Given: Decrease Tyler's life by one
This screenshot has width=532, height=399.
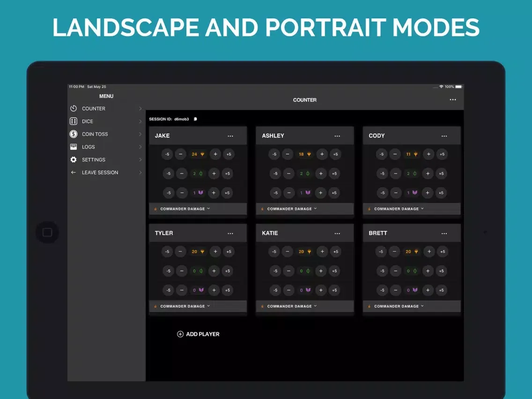Looking at the screenshot, I should (181, 251).
